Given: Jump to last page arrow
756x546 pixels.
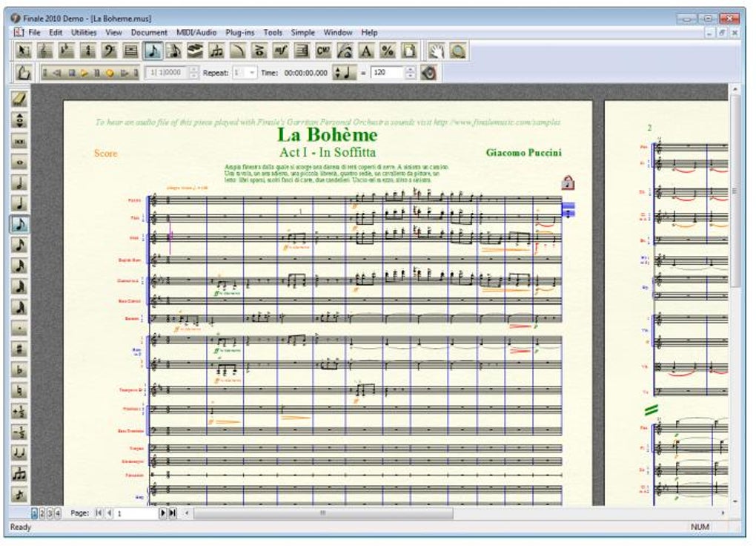Looking at the screenshot, I should point(172,513).
